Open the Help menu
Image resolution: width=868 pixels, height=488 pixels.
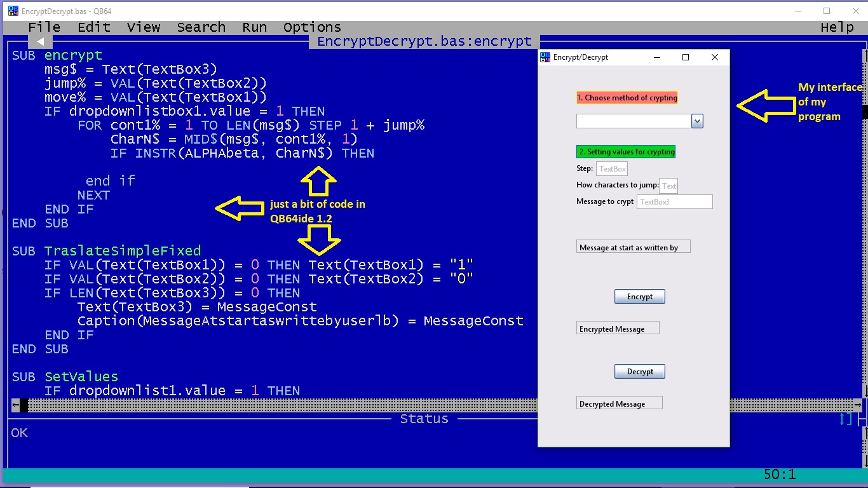point(837,27)
